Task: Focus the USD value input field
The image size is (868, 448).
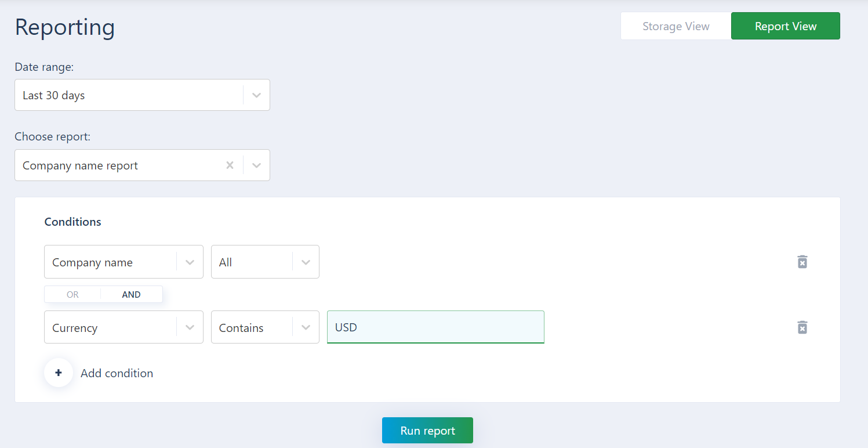Action: (x=435, y=327)
